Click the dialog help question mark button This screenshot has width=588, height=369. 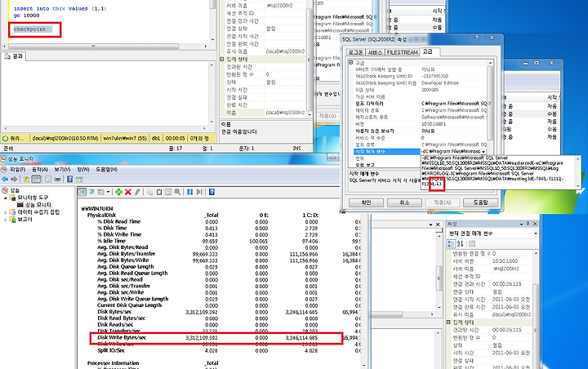[477, 38]
